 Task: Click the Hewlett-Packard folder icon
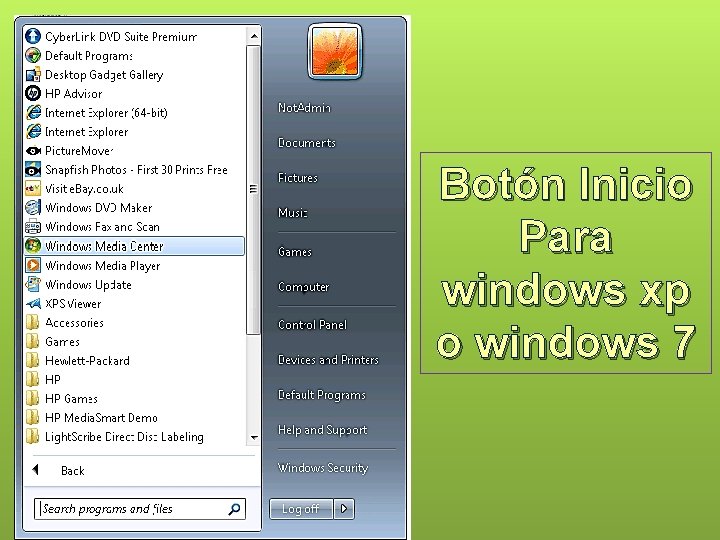pos(33,360)
